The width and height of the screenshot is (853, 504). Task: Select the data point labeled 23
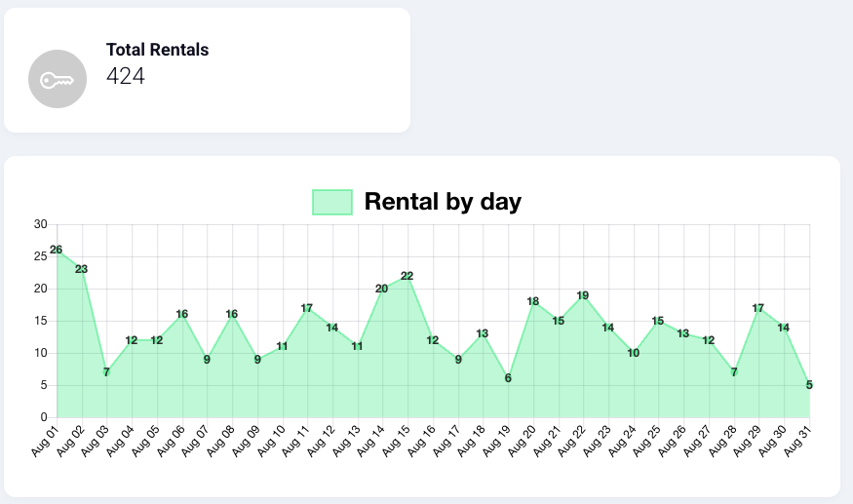(82, 269)
